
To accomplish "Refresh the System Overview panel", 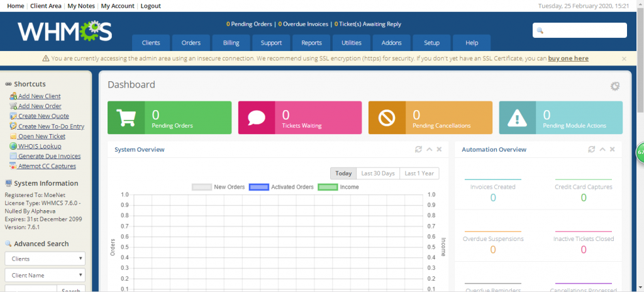I will 418,149.
